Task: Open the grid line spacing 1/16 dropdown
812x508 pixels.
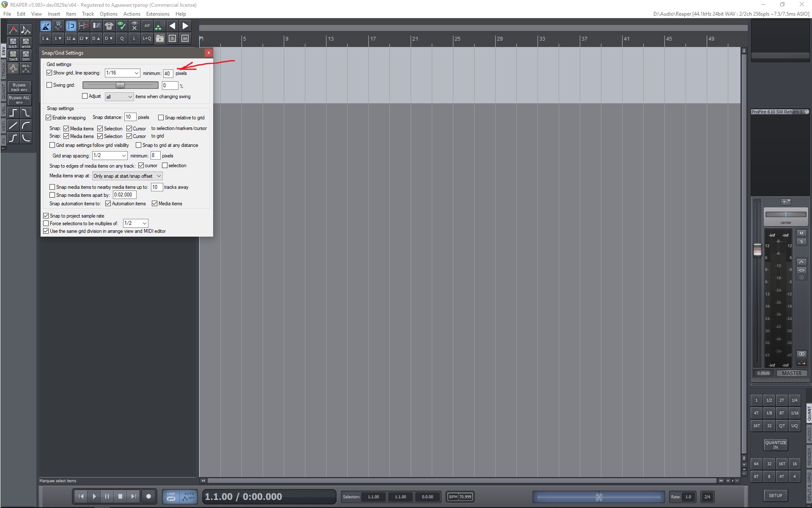Action: click(x=122, y=73)
